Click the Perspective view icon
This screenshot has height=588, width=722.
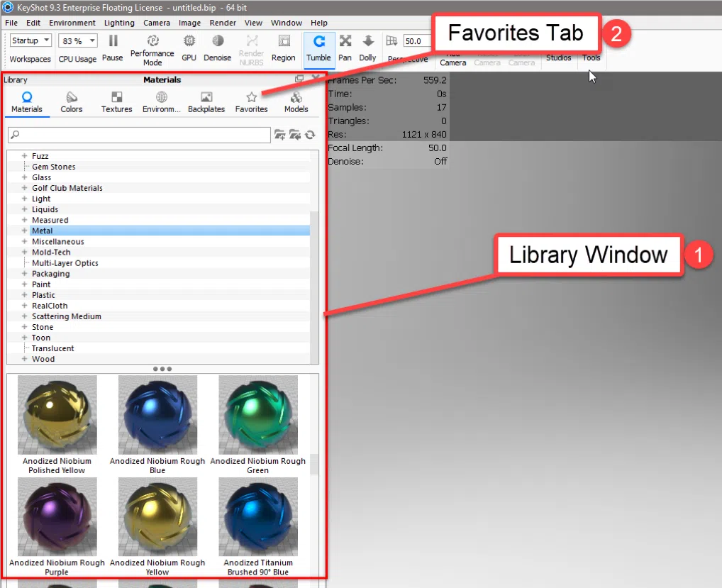point(391,41)
